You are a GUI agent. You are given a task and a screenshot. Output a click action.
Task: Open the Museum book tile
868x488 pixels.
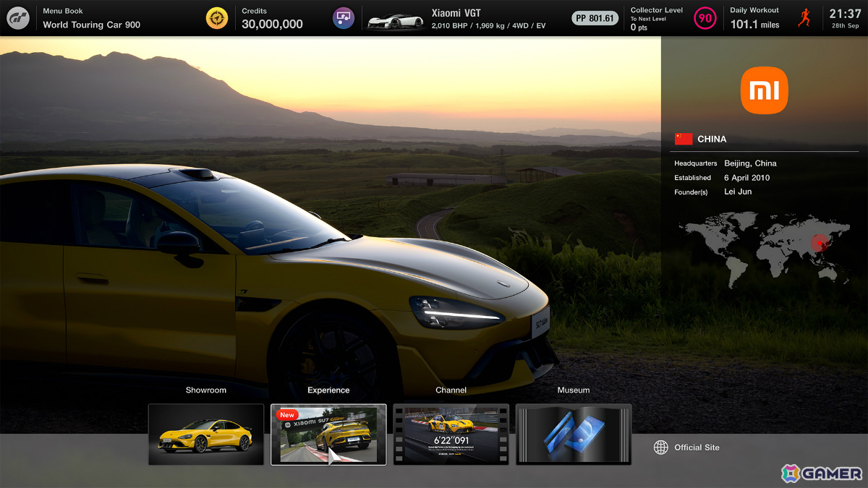(574, 434)
